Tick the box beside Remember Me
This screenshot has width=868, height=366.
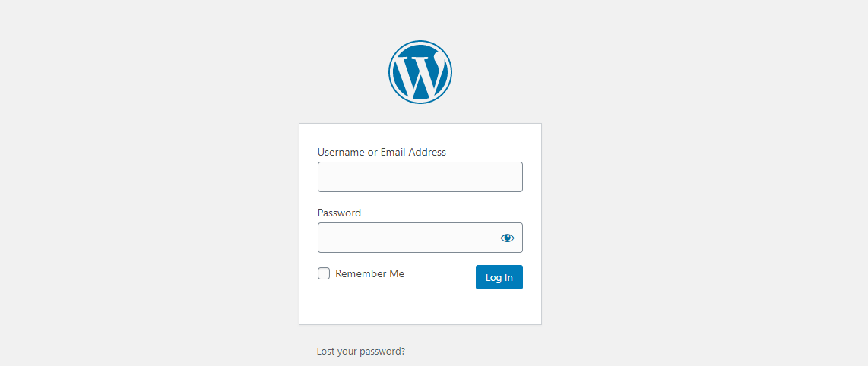point(324,273)
